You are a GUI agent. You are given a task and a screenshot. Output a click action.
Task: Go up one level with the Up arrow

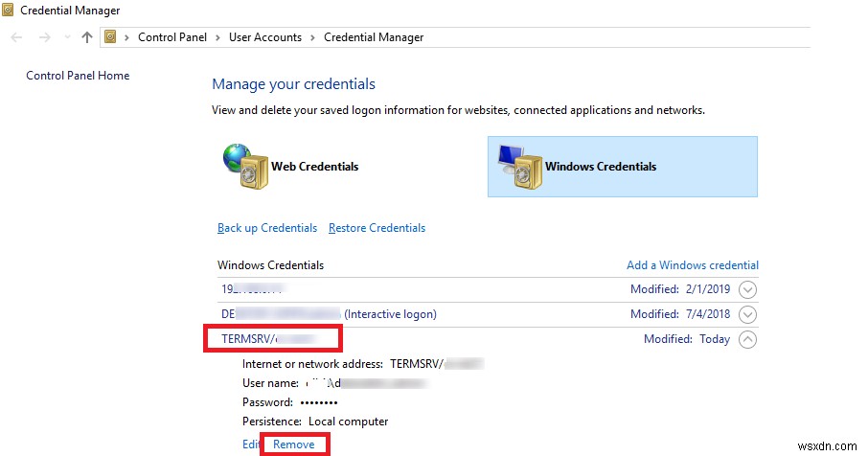coord(87,37)
